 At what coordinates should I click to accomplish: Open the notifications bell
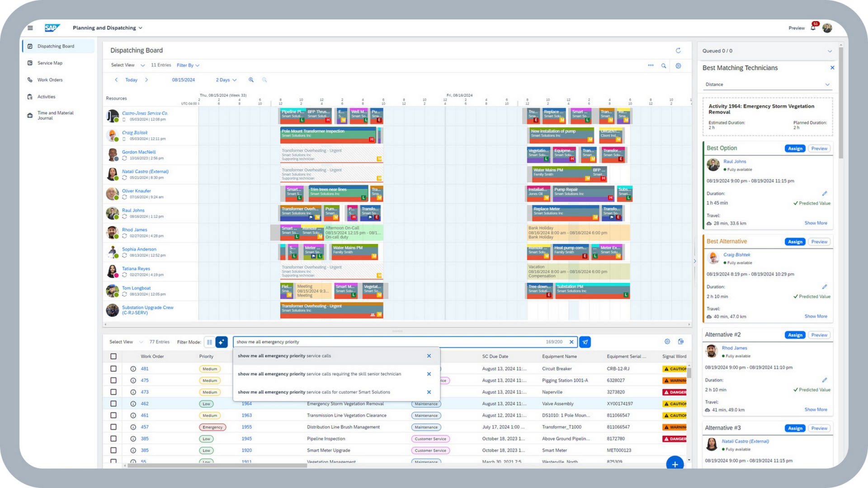(x=813, y=28)
